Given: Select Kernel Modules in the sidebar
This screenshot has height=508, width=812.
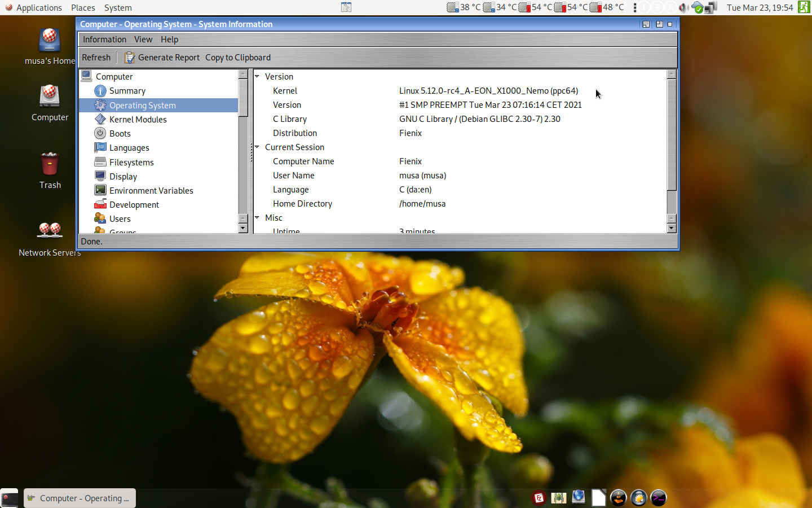Looking at the screenshot, I should (138, 120).
